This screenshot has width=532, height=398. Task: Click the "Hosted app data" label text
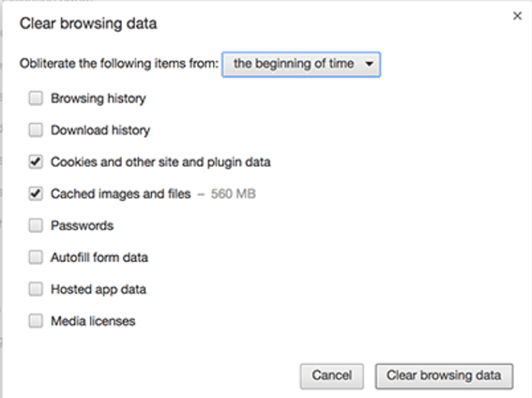(98, 289)
